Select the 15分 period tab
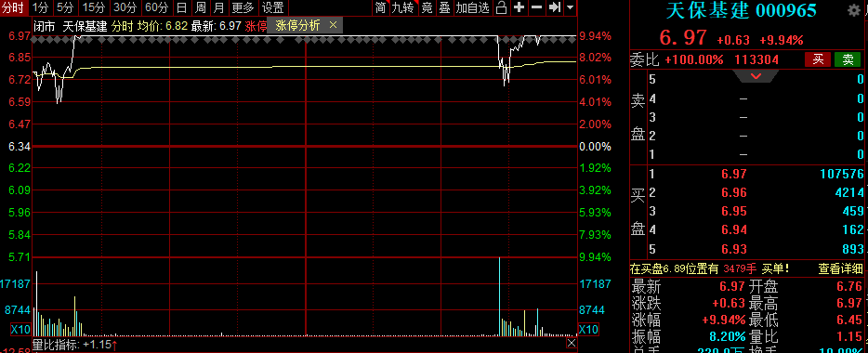The image size is (868, 353). point(94,7)
